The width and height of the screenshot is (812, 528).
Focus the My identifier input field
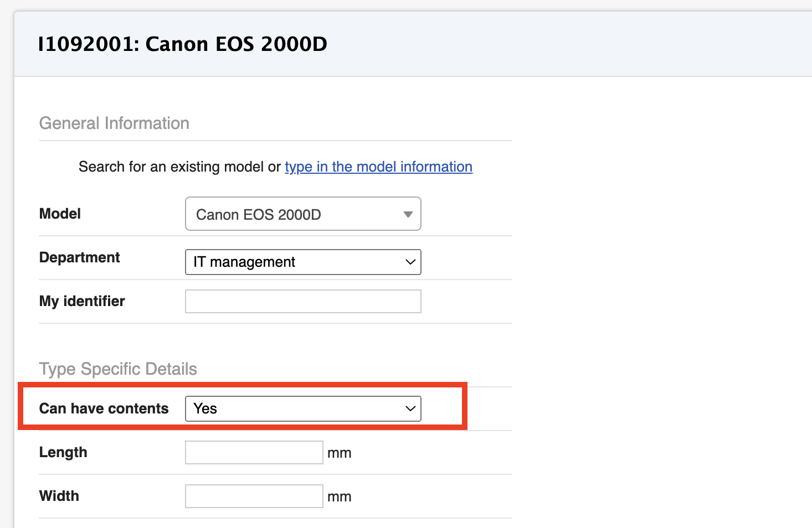click(303, 301)
